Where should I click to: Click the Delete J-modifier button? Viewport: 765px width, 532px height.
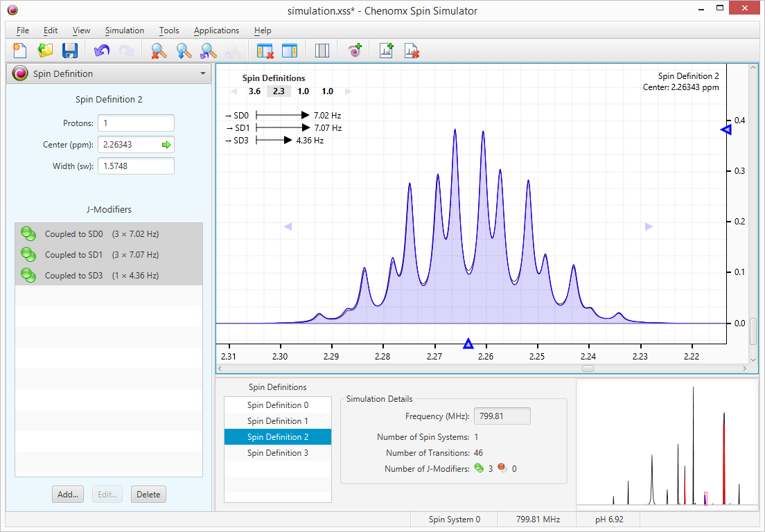click(x=148, y=495)
